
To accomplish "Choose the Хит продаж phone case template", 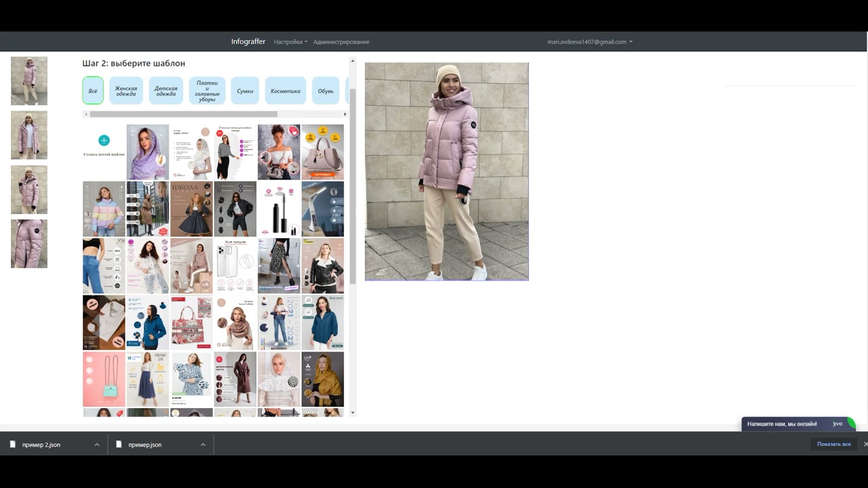I will pyautogui.click(x=235, y=266).
